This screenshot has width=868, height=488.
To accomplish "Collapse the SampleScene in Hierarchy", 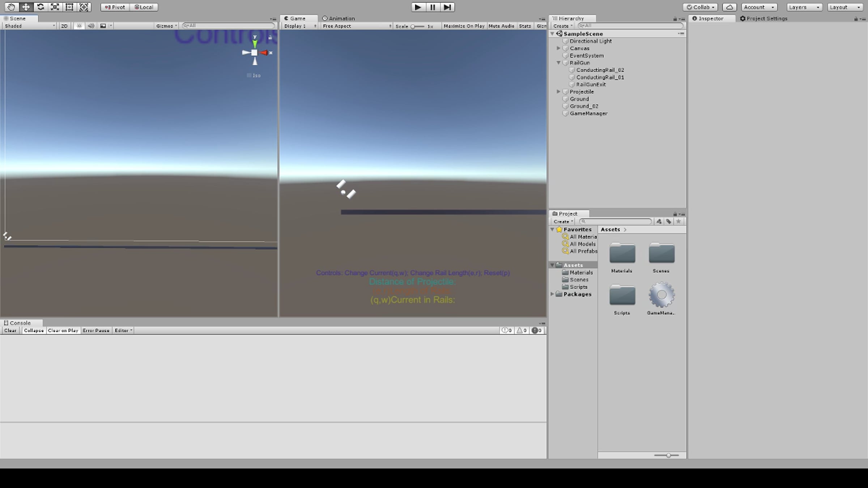I will [552, 34].
